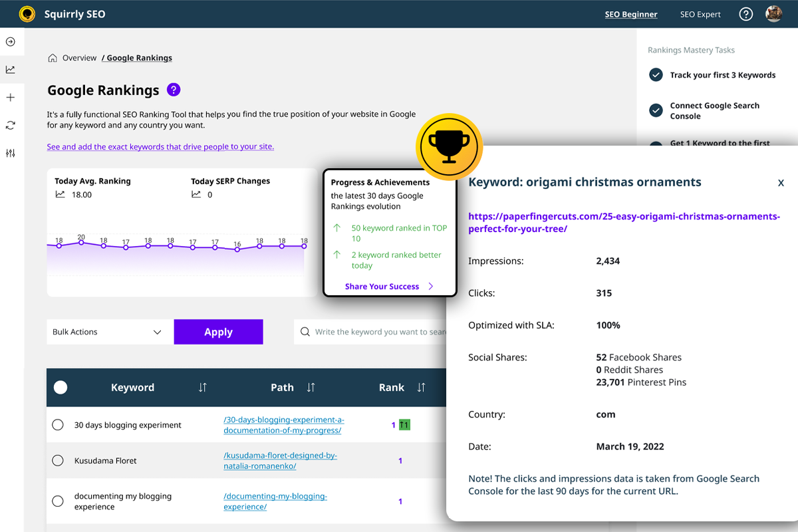798x532 pixels.
Task: Click the purple Apply button
Action: click(x=218, y=332)
